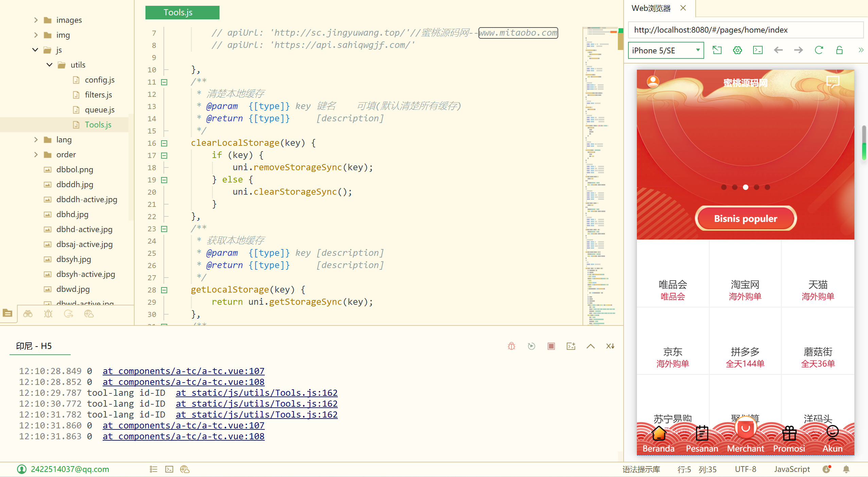Open web browser settings gear icon

(x=737, y=50)
